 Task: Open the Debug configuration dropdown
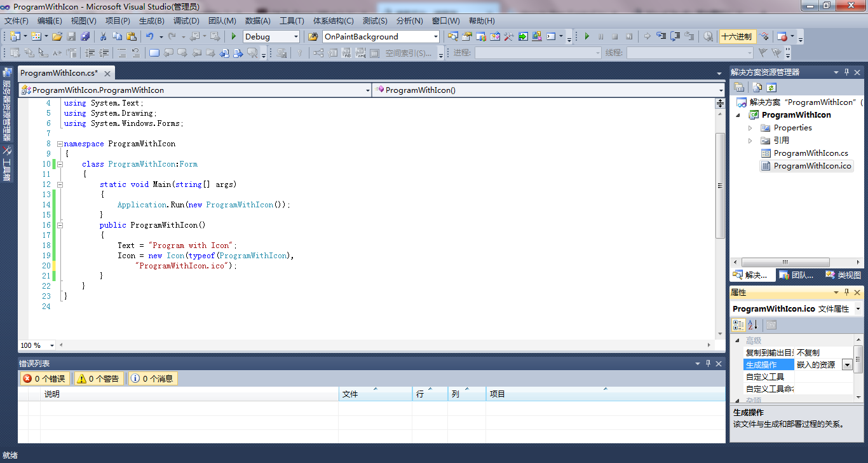tap(296, 37)
